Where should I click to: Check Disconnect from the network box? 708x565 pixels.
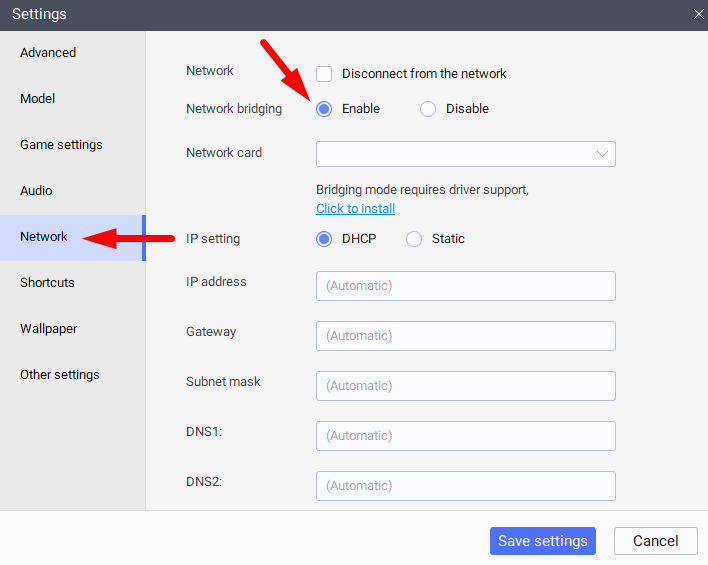pos(324,74)
